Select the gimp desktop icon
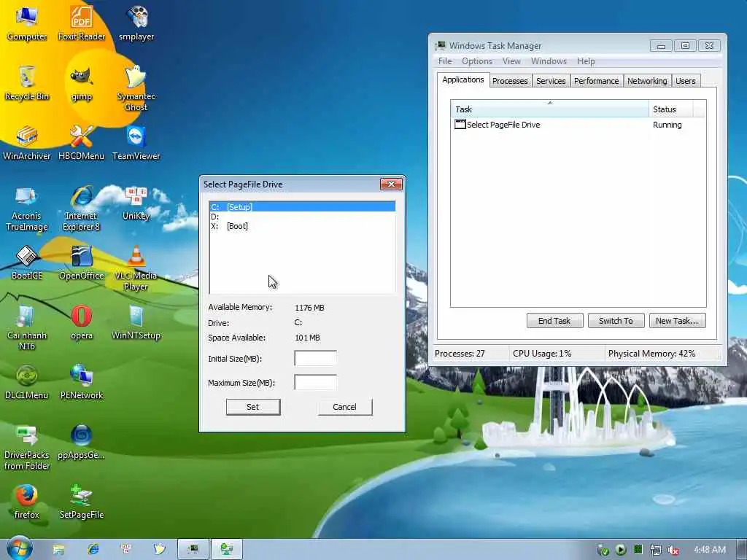747x560 pixels. point(82,83)
